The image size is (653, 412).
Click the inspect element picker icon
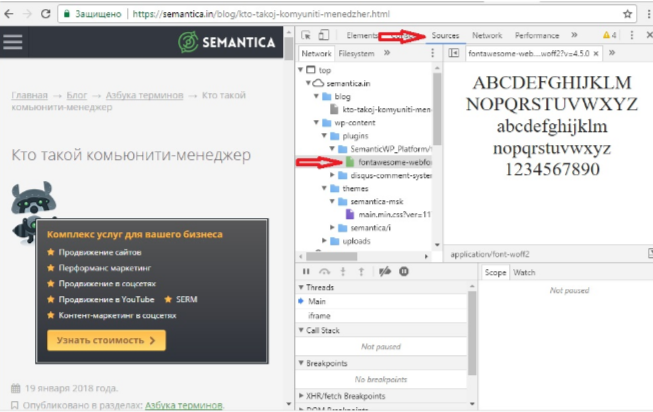[306, 35]
